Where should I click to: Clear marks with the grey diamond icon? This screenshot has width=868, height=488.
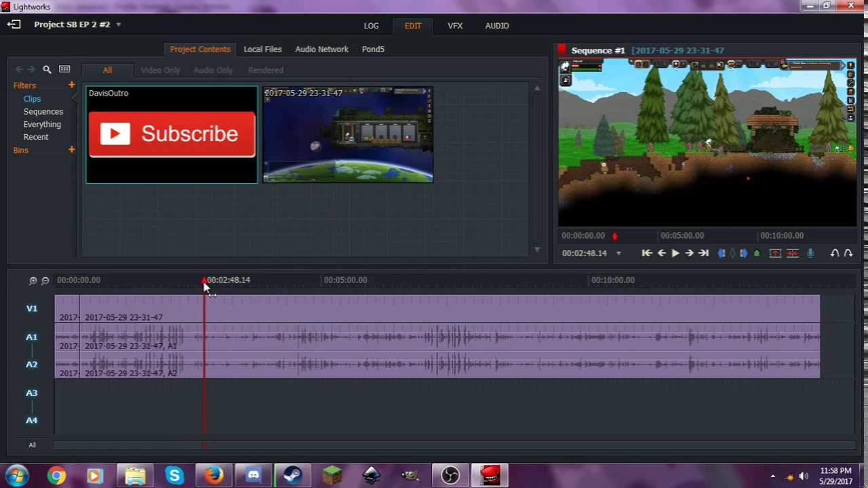[732, 253]
